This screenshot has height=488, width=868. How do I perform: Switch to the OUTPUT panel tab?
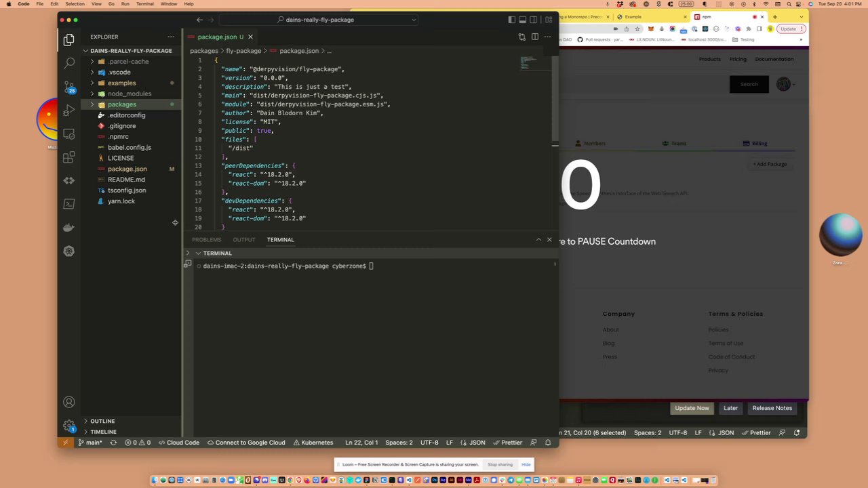(244, 239)
